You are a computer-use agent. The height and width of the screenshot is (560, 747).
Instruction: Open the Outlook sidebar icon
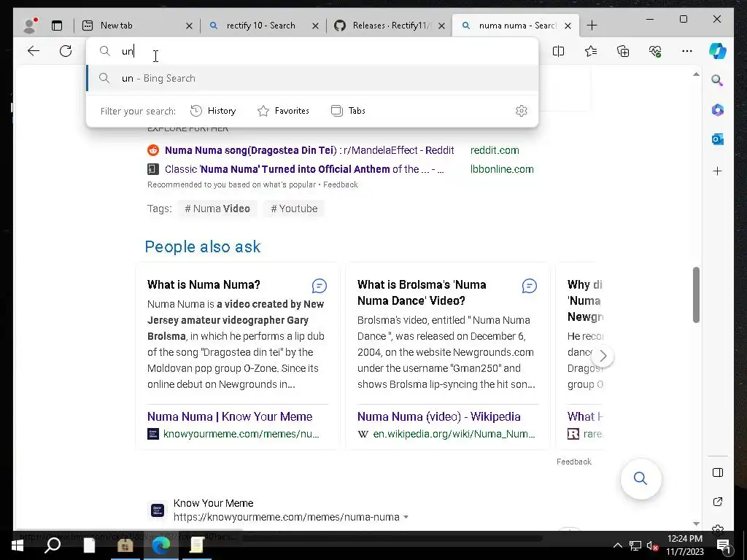pos(718,139)
